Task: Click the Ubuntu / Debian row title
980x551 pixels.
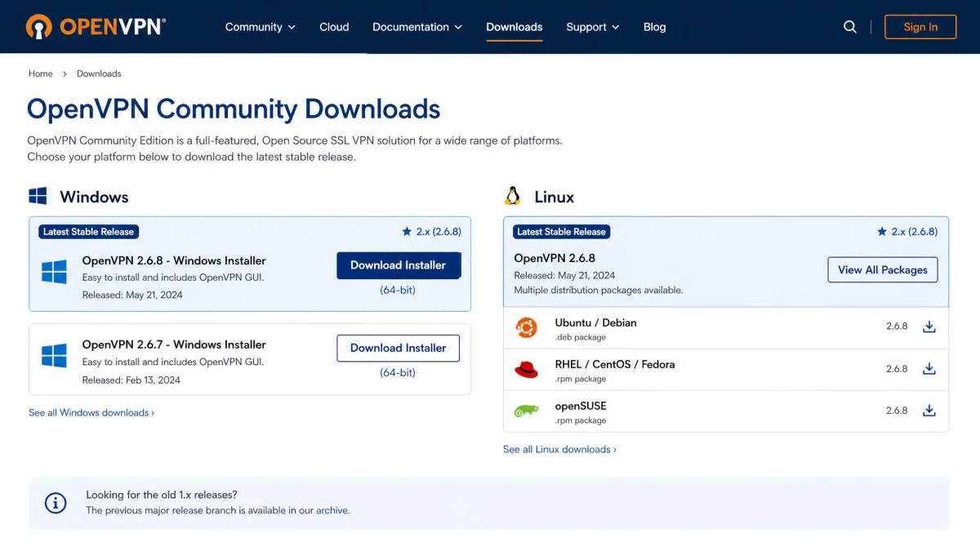Action: click(x=595, y=322)
